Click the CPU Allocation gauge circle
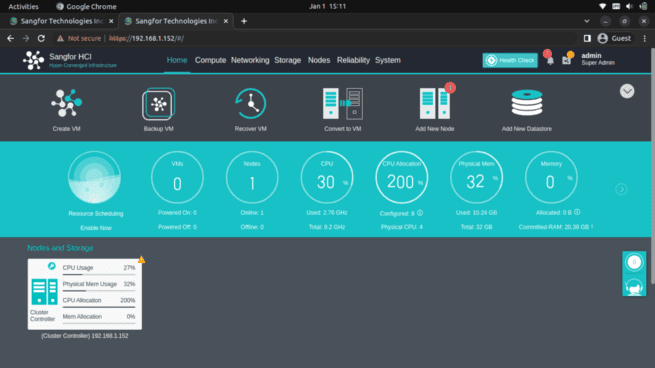 (401, 178)
